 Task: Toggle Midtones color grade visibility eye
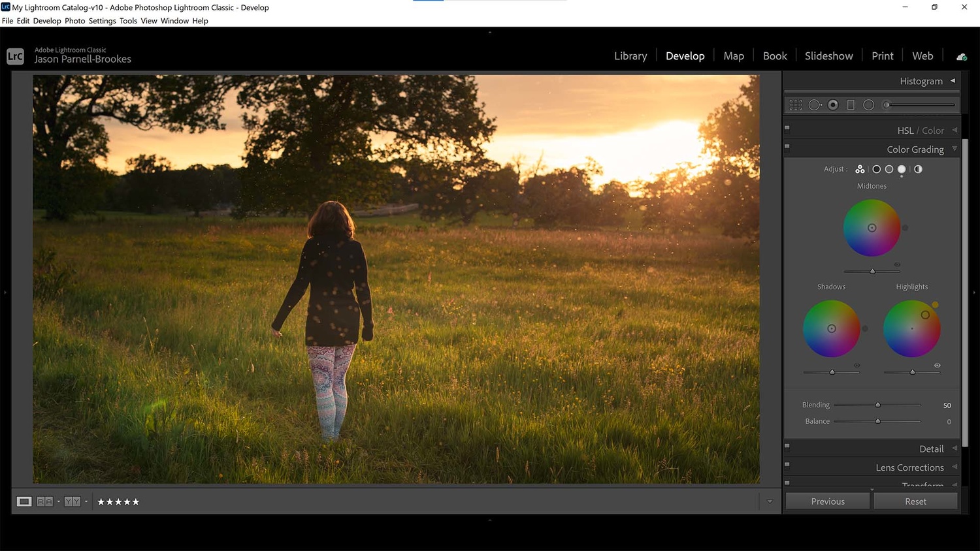(x=897, y=264)
